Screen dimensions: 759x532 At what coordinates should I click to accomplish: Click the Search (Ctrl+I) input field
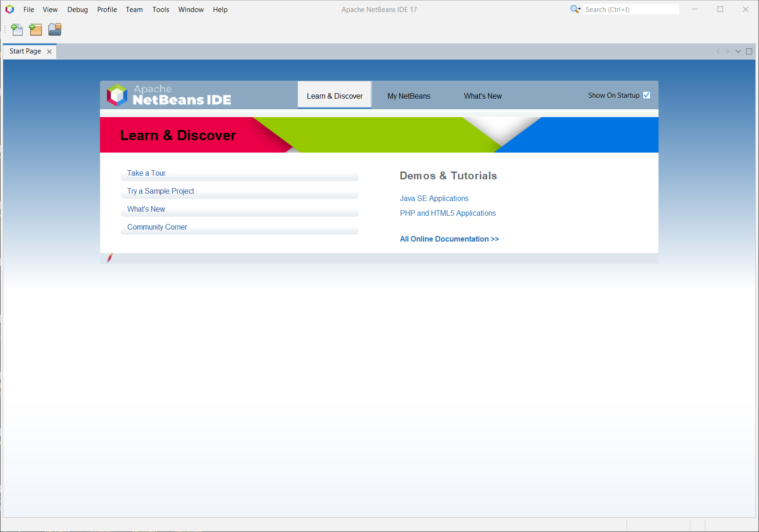tap(630, 9)
